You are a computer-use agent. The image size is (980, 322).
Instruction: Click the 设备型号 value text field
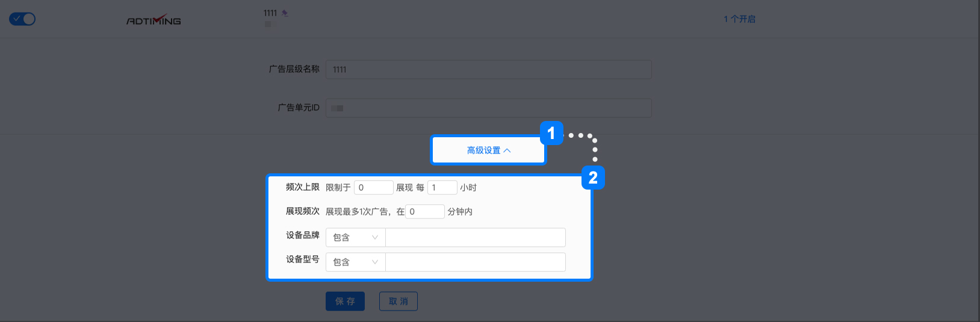click(x=476, y=262)
